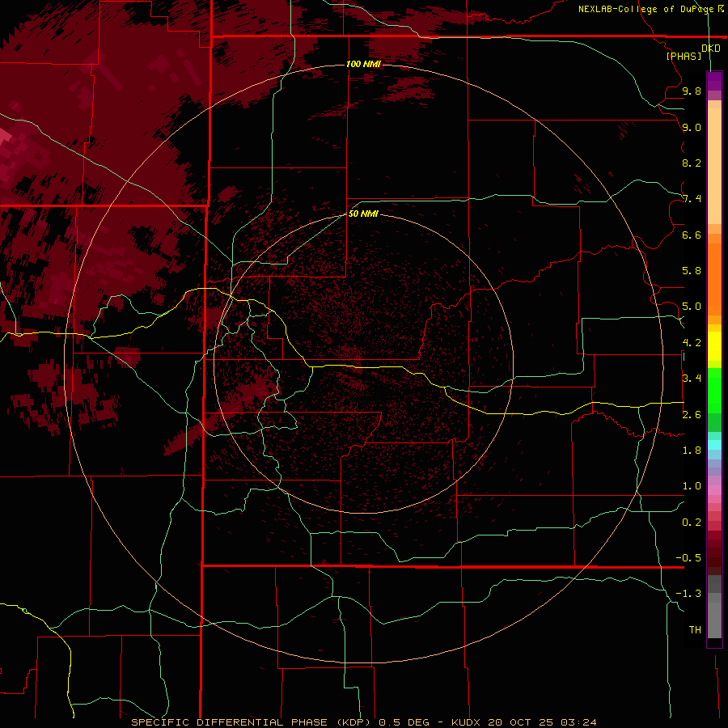The image size is (728, 728).
Task: Click the 9.0 legend value
Action: pyautogui.click(x=692, y=127)
